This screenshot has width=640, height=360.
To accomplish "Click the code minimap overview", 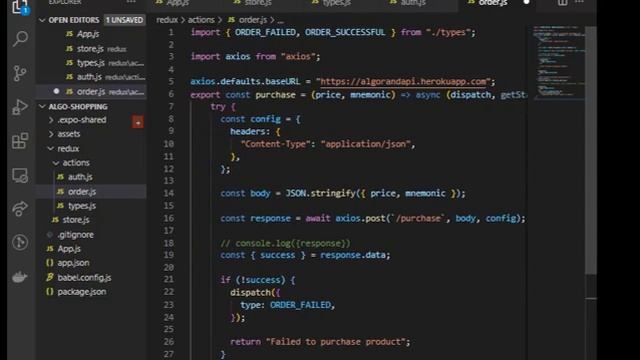I will [558, 62].
